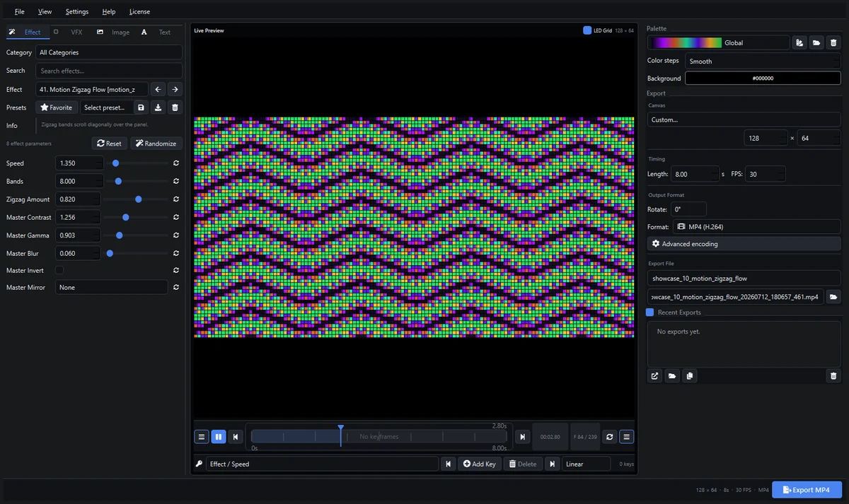The width and height of the screenshot is (849, 504).
Task: Go to the next effect arrow
Action: click(x=175, y=89)
